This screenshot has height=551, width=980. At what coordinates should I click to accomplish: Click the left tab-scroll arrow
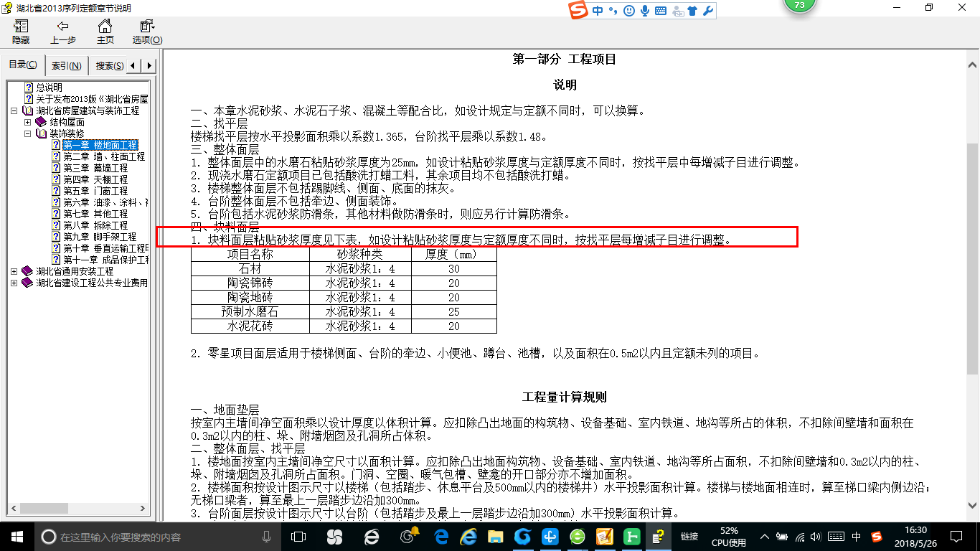pos(135,66)
